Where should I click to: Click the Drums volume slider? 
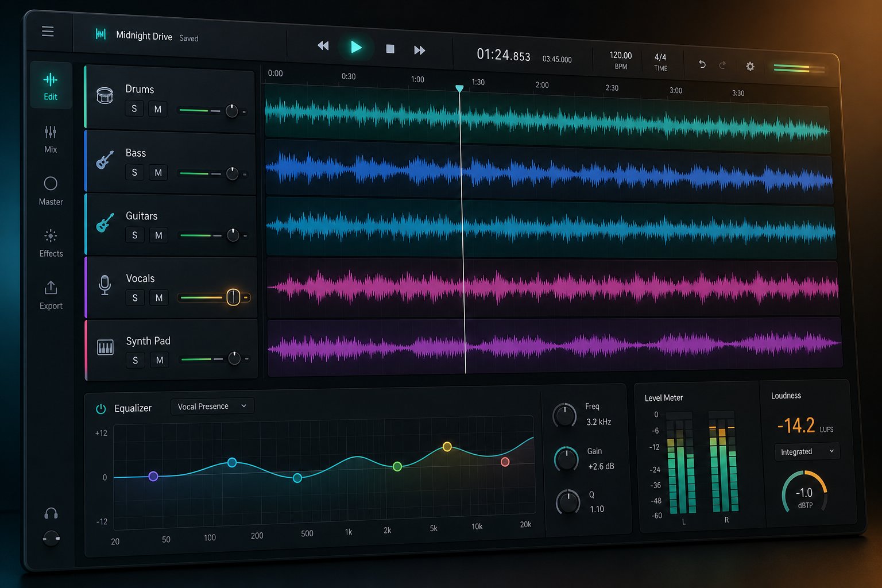tap(212, 110)
